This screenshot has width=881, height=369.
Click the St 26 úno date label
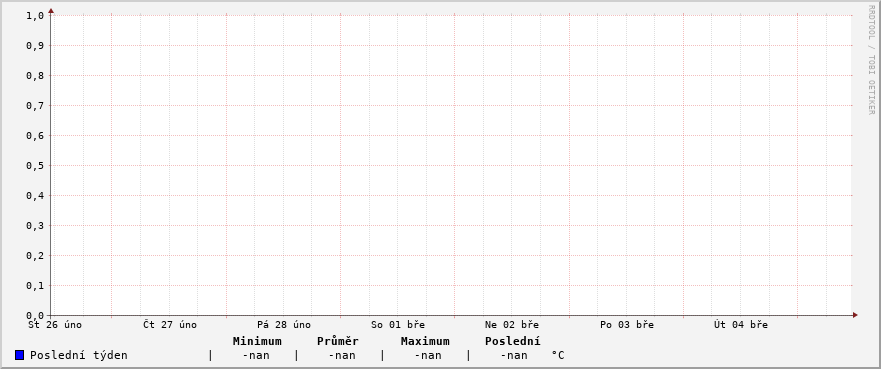pyautogui.click(x=55, y=325)
